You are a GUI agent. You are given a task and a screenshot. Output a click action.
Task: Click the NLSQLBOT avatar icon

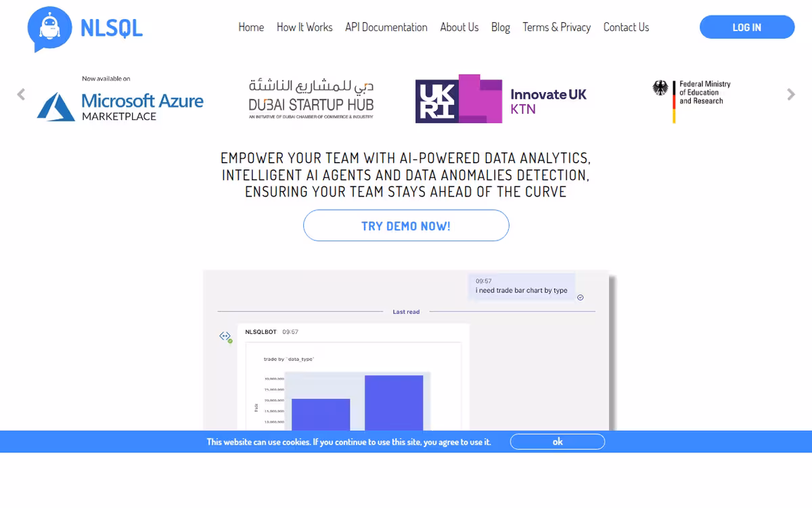click(225, 337)
